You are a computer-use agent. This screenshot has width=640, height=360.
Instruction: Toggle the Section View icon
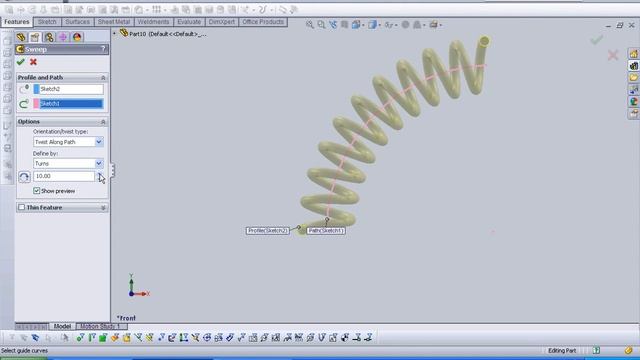(344, 25)
